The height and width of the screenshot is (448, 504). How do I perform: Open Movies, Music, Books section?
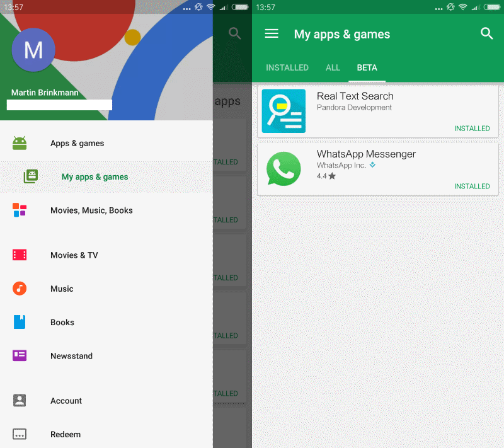point(106,210)
